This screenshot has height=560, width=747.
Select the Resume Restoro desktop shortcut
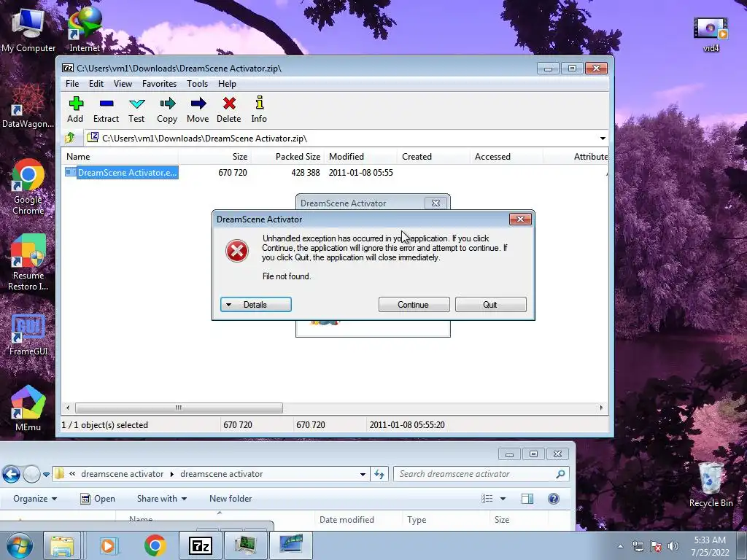(28, 262)
